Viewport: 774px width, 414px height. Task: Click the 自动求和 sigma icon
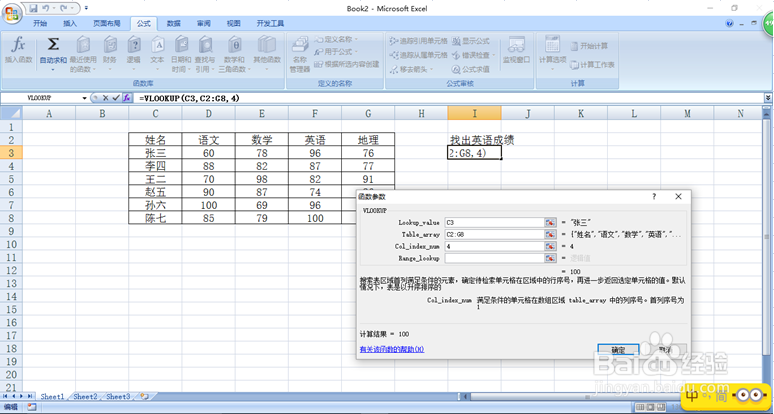coord(53,44)
